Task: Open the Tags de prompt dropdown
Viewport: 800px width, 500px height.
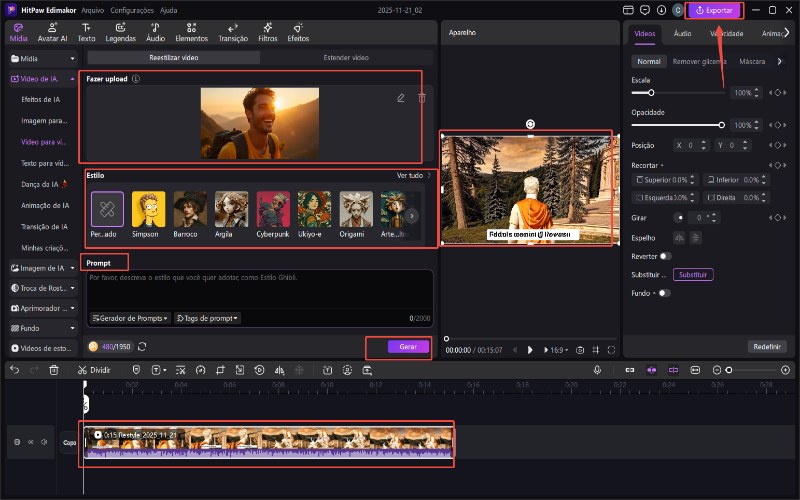Action: 207,318
